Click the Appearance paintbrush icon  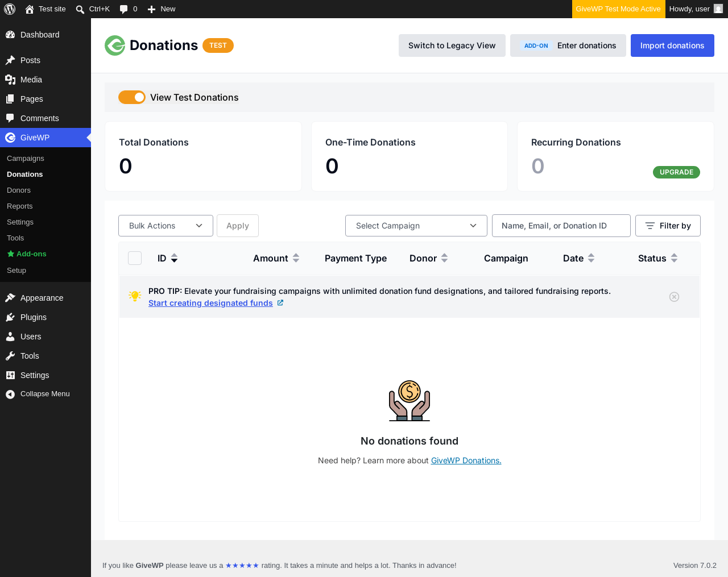10,298
